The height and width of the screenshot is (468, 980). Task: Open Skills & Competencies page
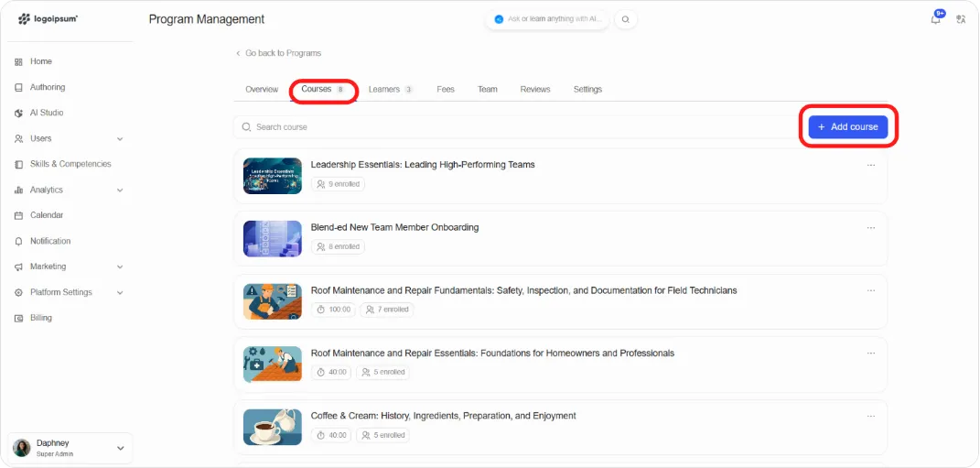click(70, 164)
